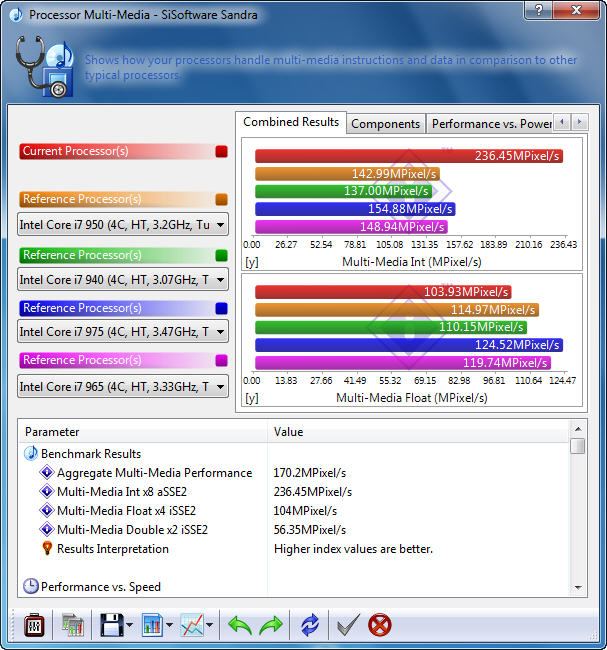This screenshot has height=650, width=607.
Task: Select the Benchmark Results row
Action: (x=91, y=454)
